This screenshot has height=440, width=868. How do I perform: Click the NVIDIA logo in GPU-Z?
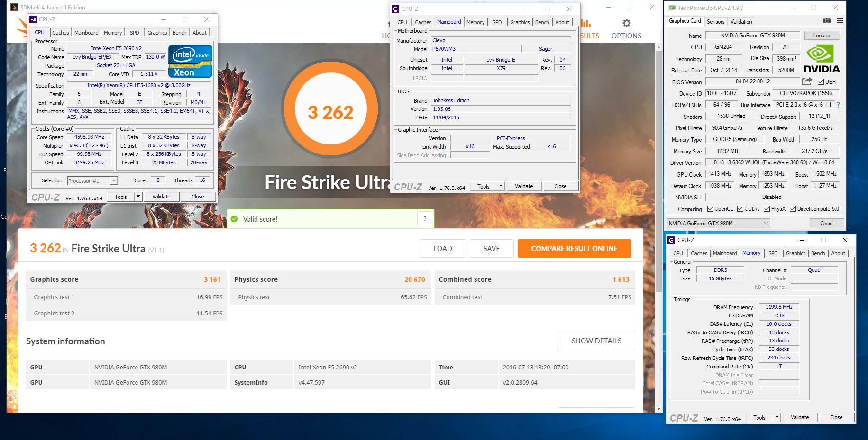tap(822, 59)
